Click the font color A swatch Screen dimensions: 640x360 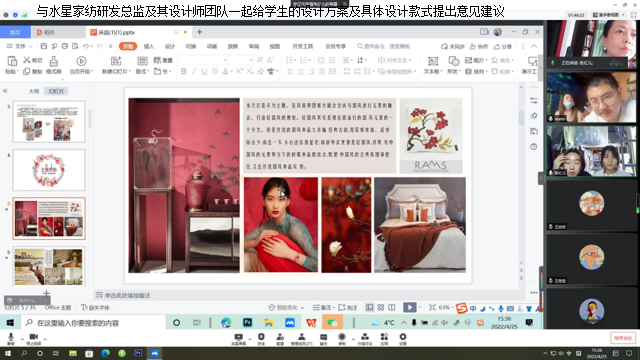225,71
